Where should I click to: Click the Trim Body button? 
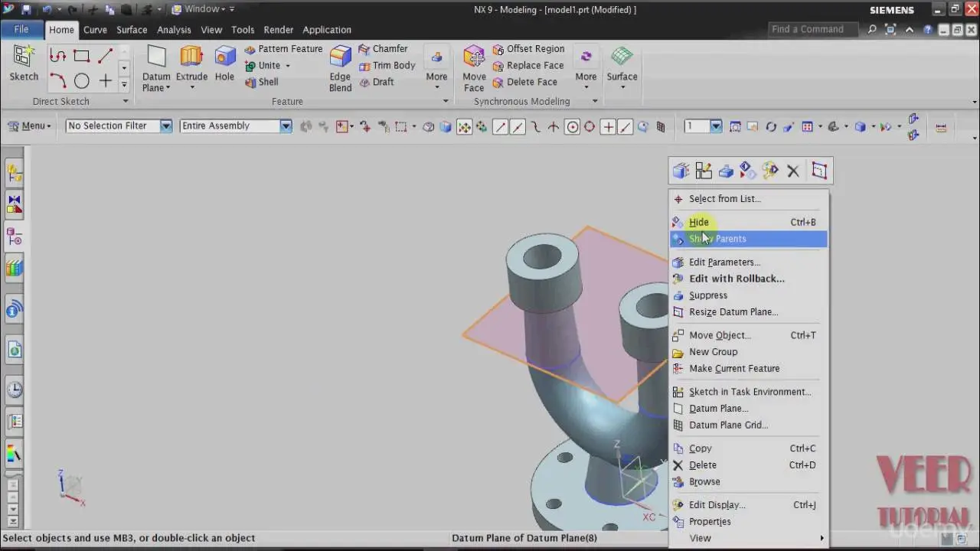[x=387, y=66]
